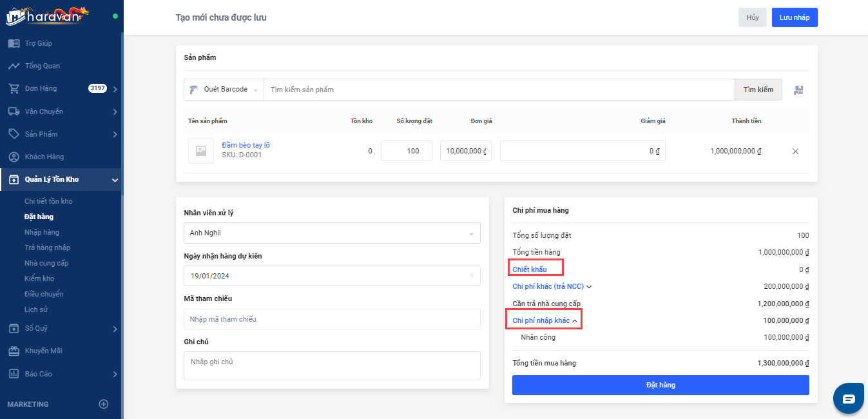The height and width of the screenshot is (419, 868).
Task: Open the live chat support bubble
Action: point(848,398)
